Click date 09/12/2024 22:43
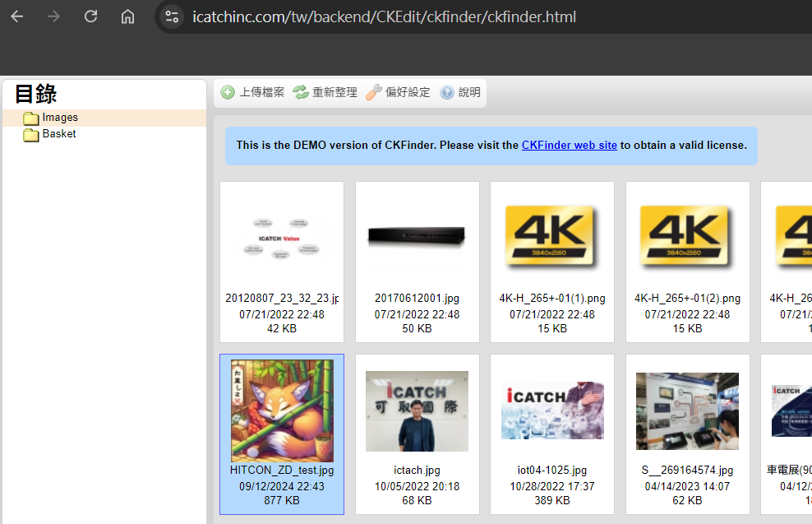Image resolution: width=812 pixels, height=524 pixels. click(x=282, y=486)
